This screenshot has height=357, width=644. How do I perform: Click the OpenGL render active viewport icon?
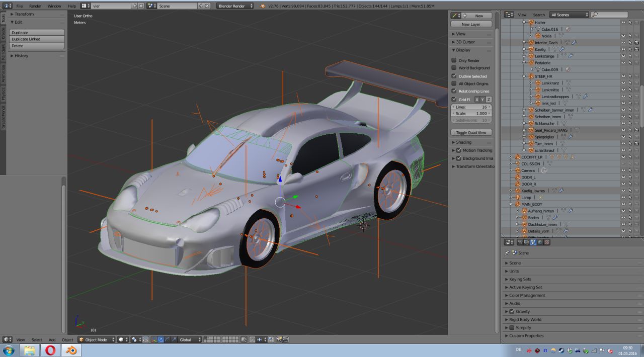click(x=279, y=340)
